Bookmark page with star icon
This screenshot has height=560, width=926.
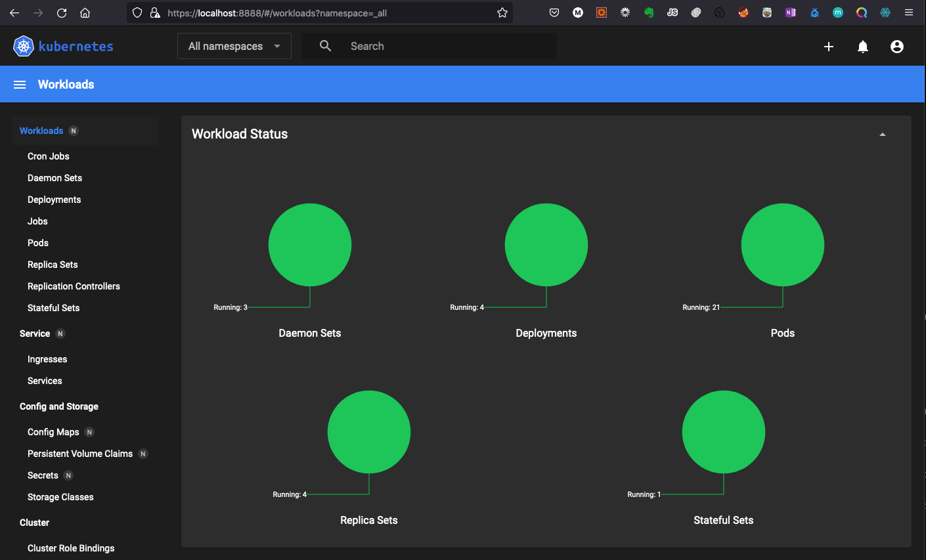(x=502, y=13)
